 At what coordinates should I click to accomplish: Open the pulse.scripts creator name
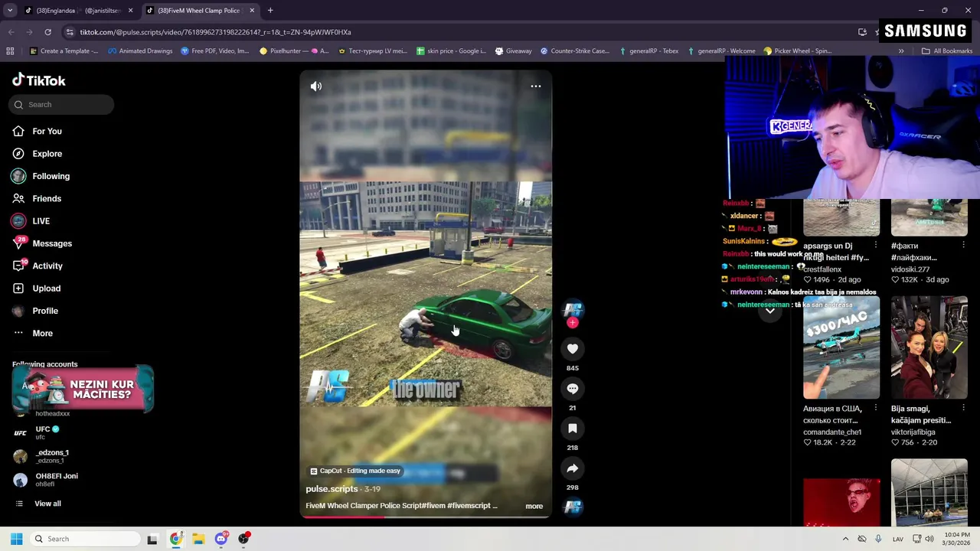click(x=332, y=489)
